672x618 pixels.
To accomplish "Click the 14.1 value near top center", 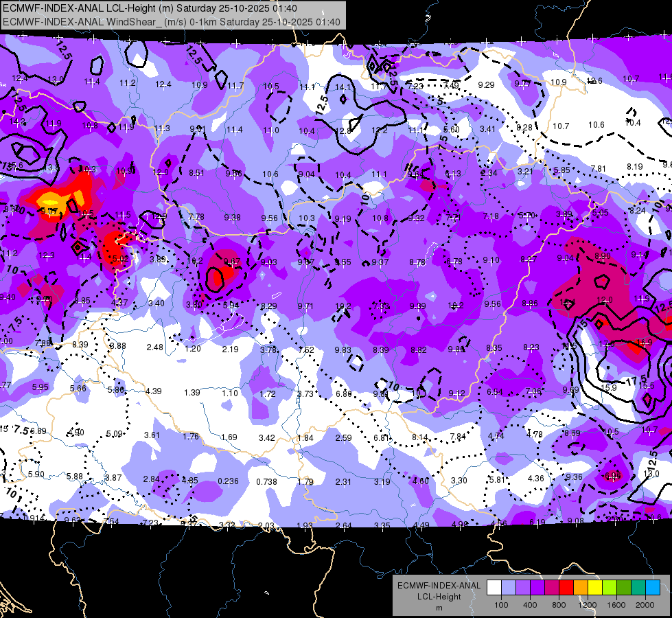I will click(343, 87).
